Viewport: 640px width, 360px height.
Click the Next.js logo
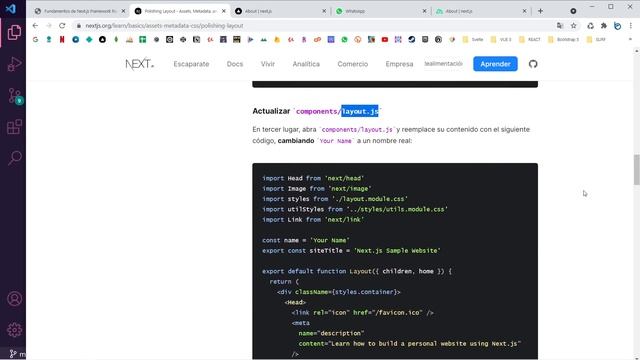(140, 64)
